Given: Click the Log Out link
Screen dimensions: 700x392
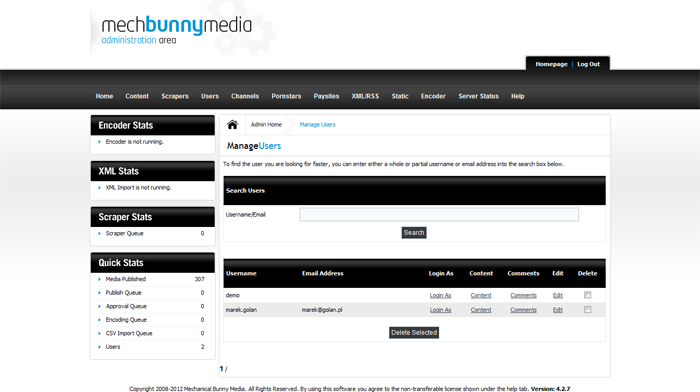Looking at the screenshot, I should 588,64.
